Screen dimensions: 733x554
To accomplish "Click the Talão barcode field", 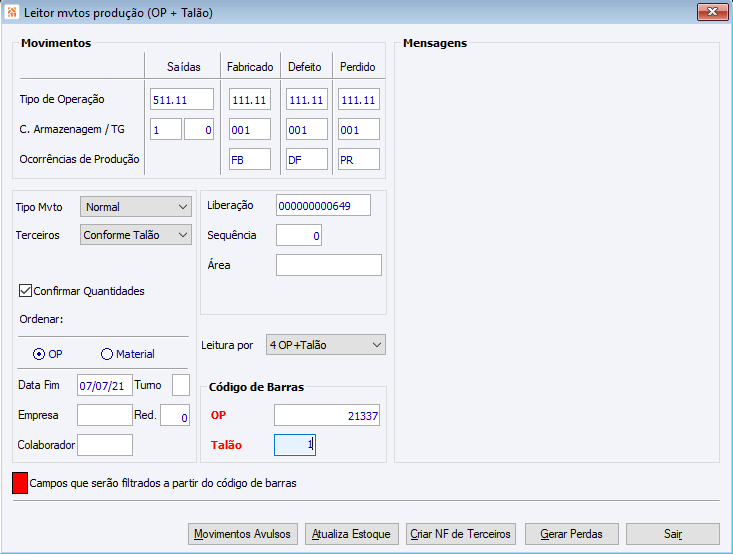I will click(295, 445).
